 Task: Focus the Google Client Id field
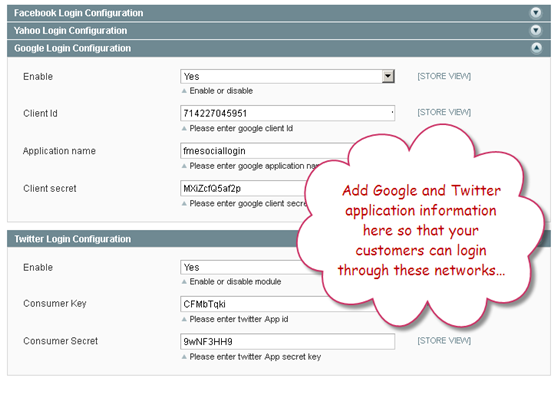click(x=288, y=113)
